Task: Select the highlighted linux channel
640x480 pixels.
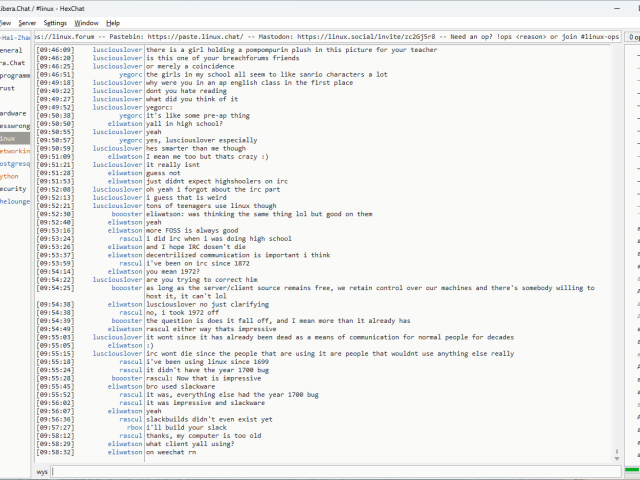Action: 10,138
